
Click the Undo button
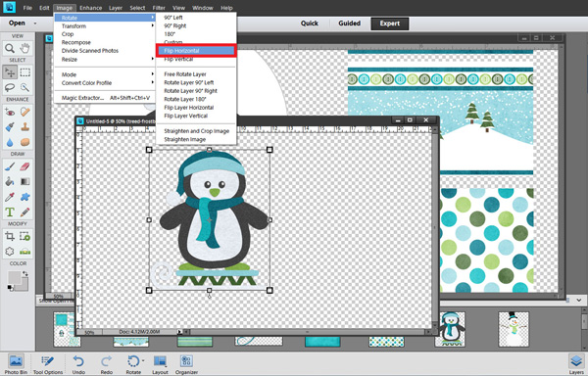[78, 364]
